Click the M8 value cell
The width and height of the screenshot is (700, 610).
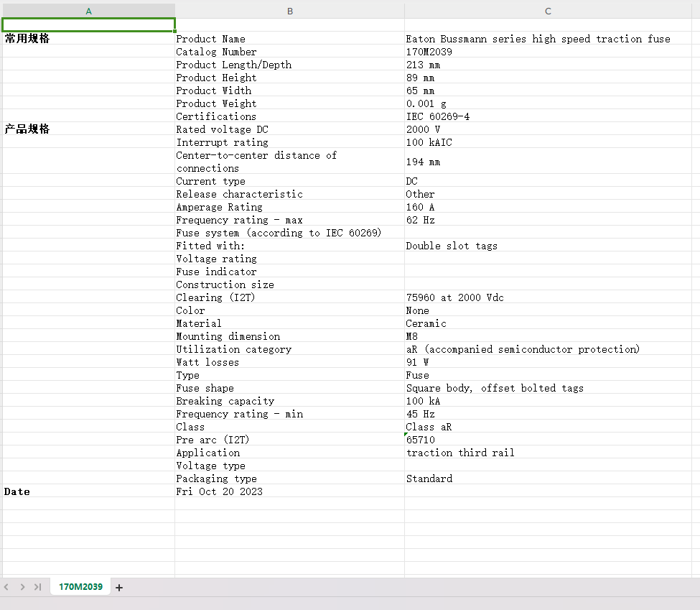tap(548, 336)
